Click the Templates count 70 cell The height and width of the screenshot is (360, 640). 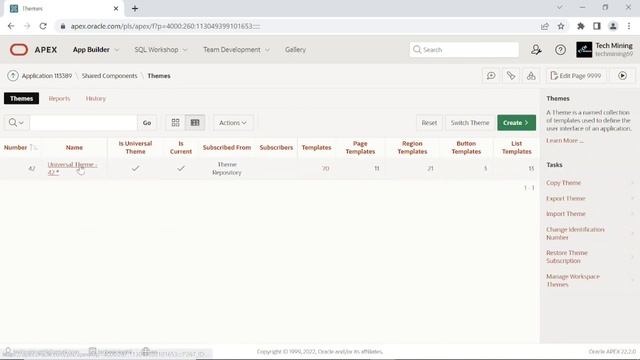tap(325, 168)
